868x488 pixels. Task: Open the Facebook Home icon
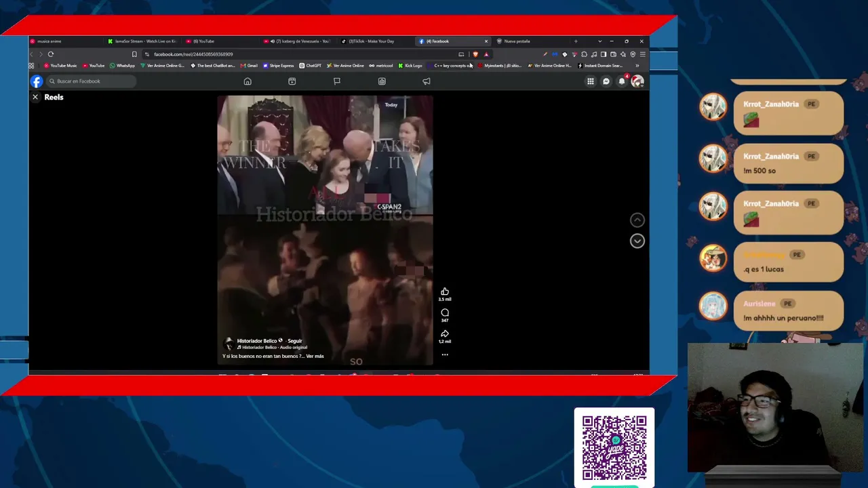pyautogui.click(x=248, y=81)
